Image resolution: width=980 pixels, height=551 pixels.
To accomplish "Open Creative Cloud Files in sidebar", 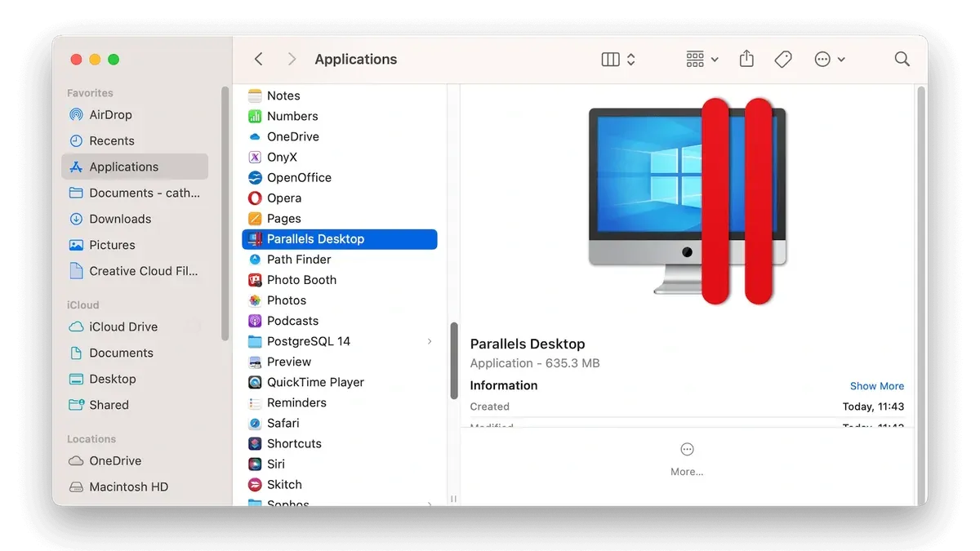I will click(x=135, y=271).
